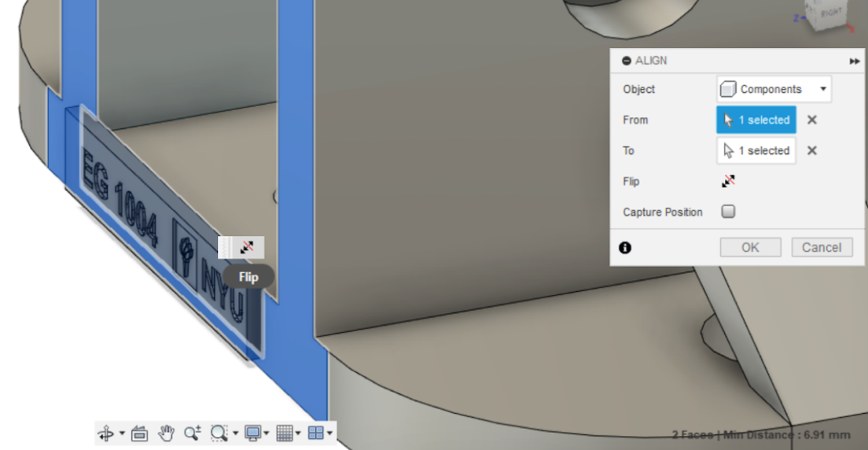Click OK in the Align dialog

(751, 248)
